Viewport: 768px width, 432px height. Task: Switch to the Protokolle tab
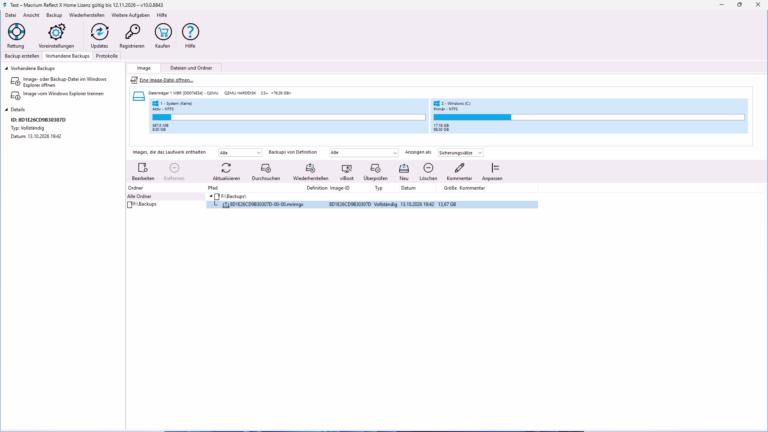106,56
